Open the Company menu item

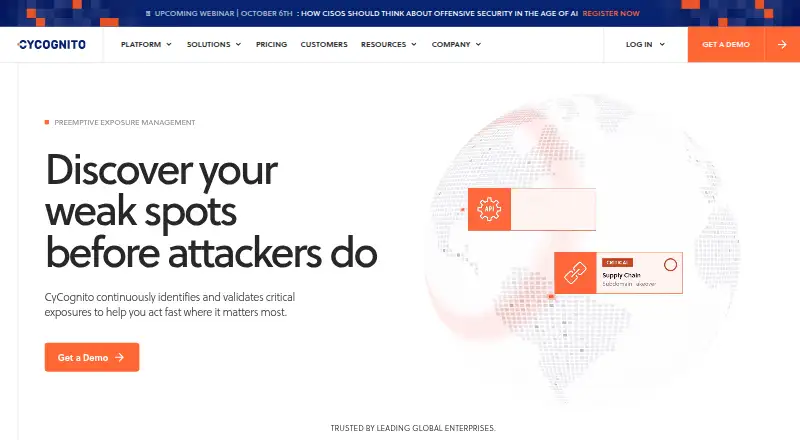451,44
